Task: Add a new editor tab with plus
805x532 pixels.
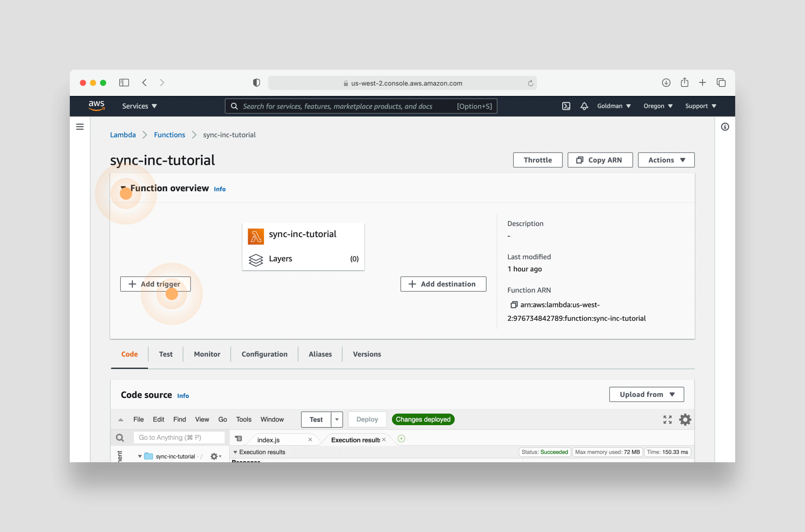Action: [401, 439]
